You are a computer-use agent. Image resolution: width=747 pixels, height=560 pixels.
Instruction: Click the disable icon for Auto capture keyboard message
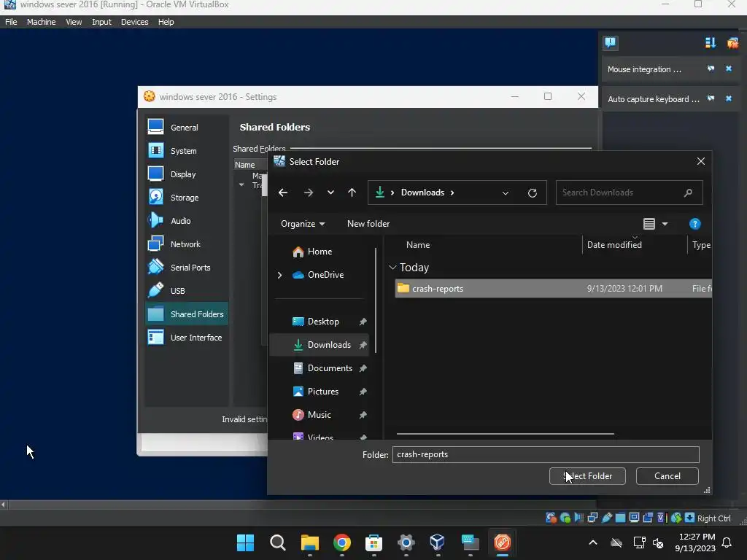pos(711,98)
